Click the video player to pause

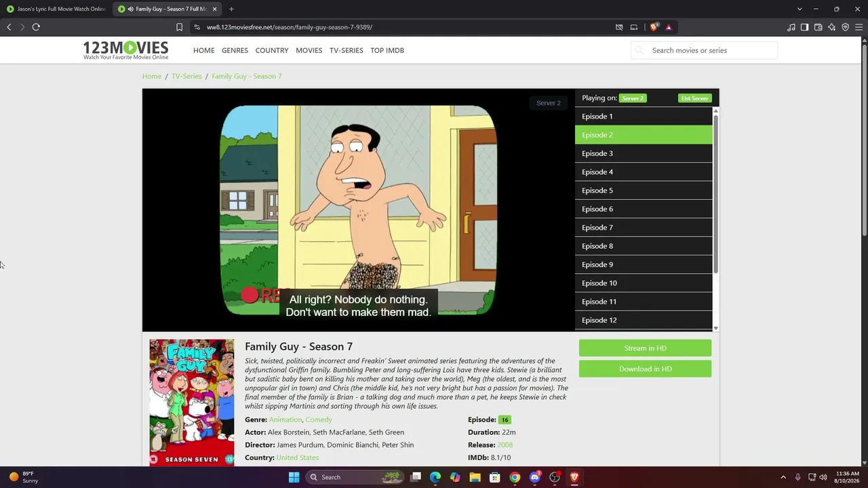coord(358,210)
